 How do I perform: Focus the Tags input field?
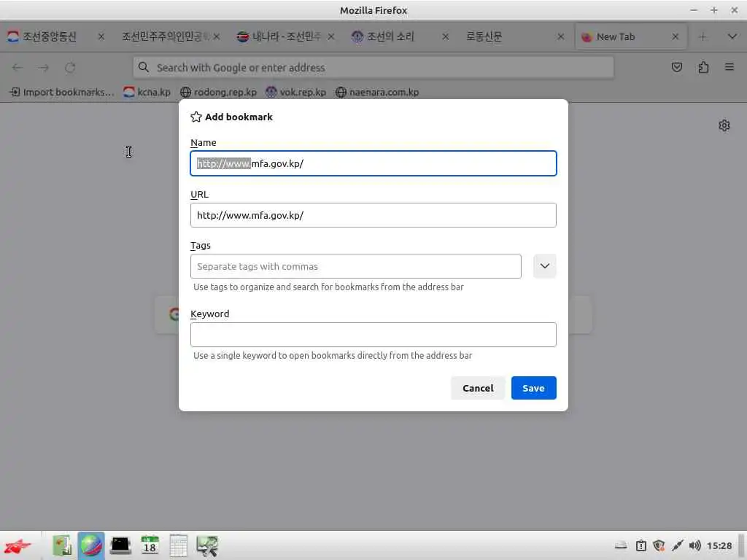355,266
